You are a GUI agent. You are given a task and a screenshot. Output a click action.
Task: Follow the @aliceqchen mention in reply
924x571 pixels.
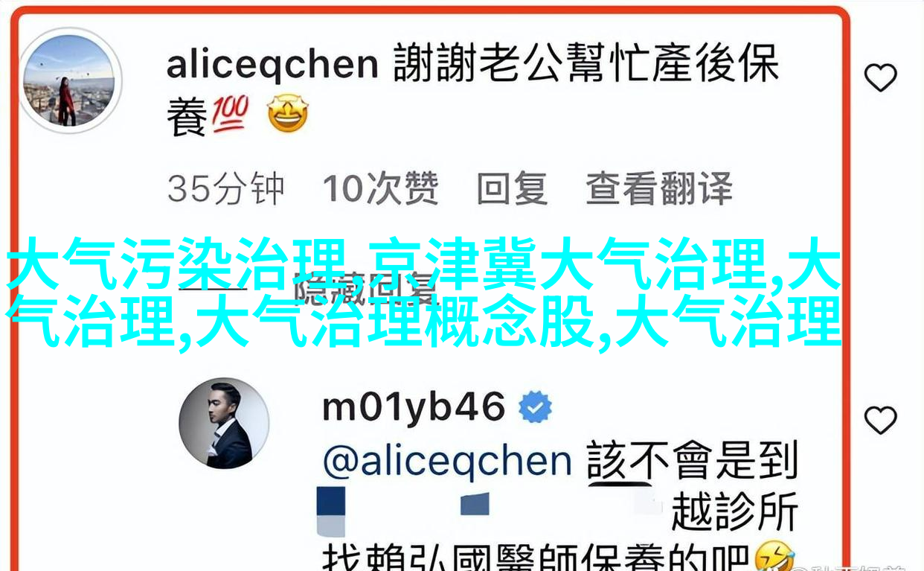447,462
